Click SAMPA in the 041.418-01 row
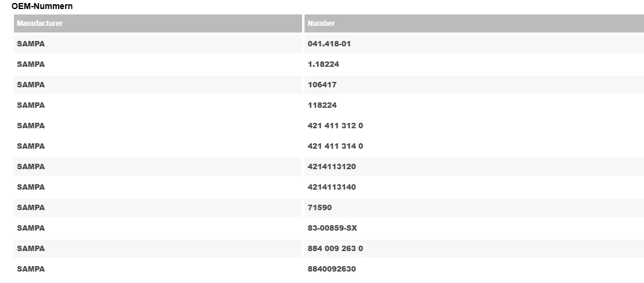This screenshot has height=283, width=644. tap(31, 44)
